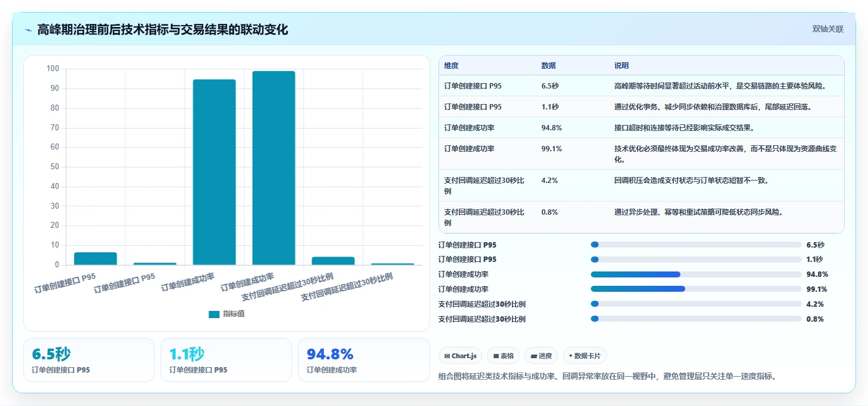Click description starting 通过优化事务、减少同步依赖
Image resolution: width=868 pixels, height=406 pixels.
tap(713, 107)
